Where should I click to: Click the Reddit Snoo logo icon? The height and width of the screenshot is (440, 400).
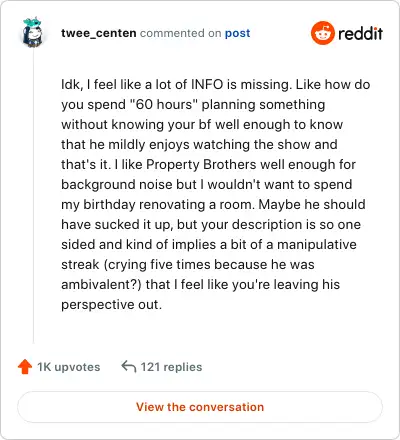coord(322,33)
